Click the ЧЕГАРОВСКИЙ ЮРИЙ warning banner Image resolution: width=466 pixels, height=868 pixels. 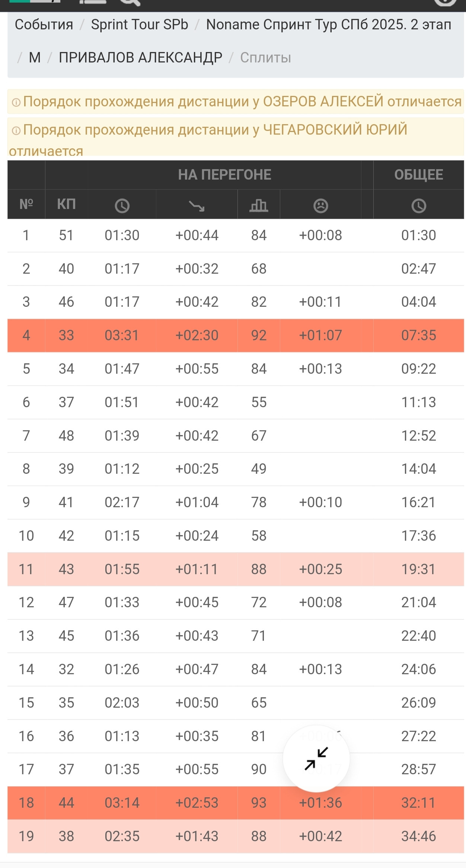236,137
